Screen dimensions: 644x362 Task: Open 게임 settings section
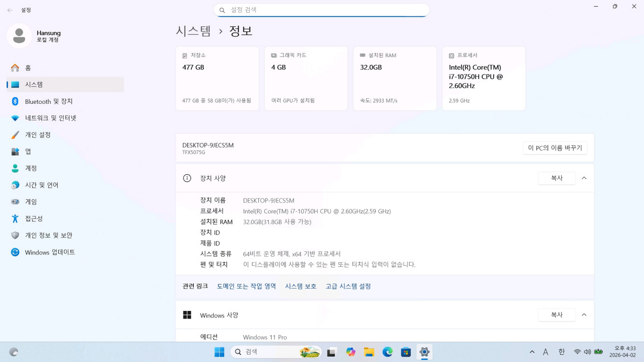[31, 201]
